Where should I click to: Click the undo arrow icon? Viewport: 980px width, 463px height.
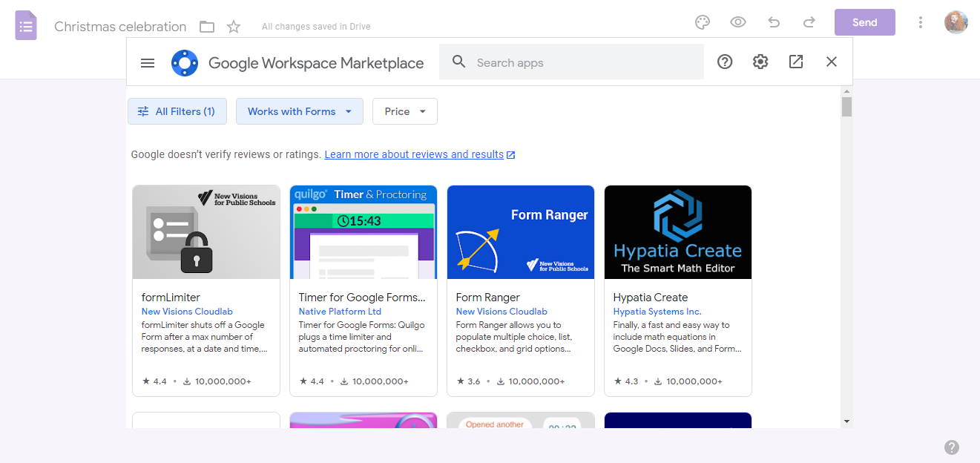(x=774, y=22)
